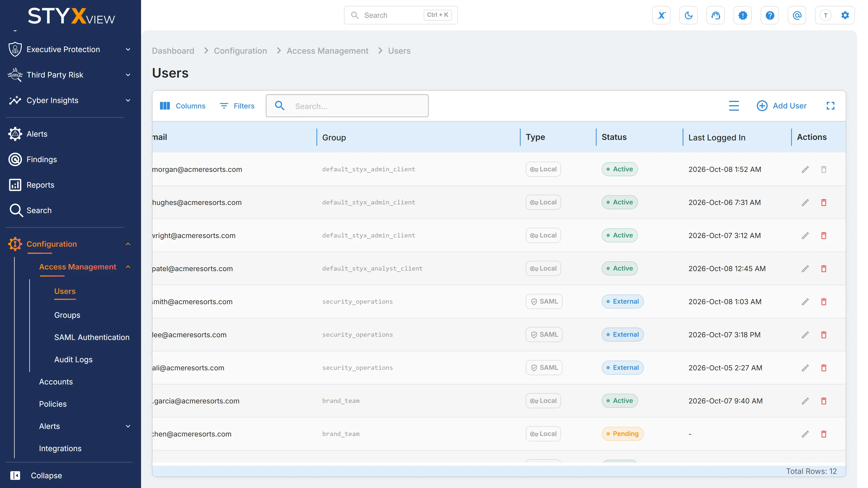The image size is (868, 488).
Task: Show the Columns chooser
Action: (182, 106)
